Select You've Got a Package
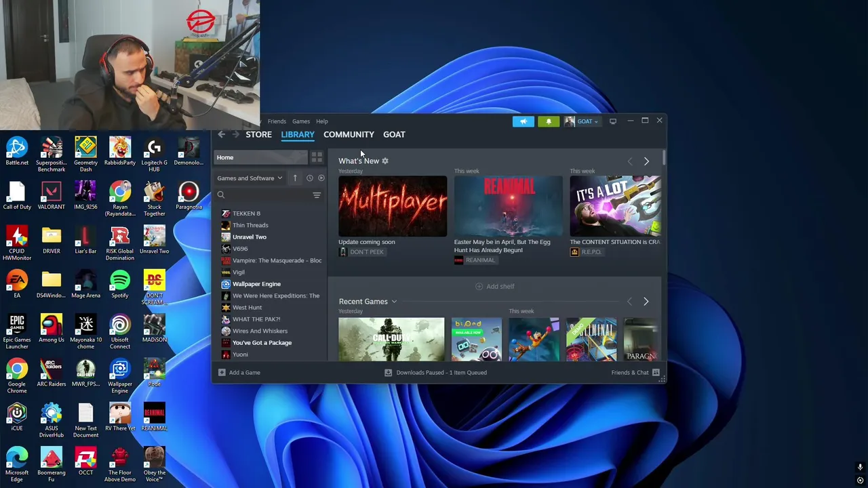868x488 pixels. pos(271,343)
